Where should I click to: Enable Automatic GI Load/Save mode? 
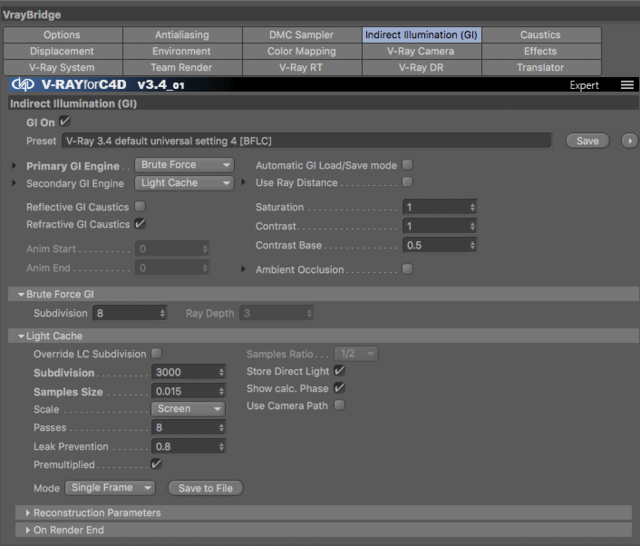407,164
